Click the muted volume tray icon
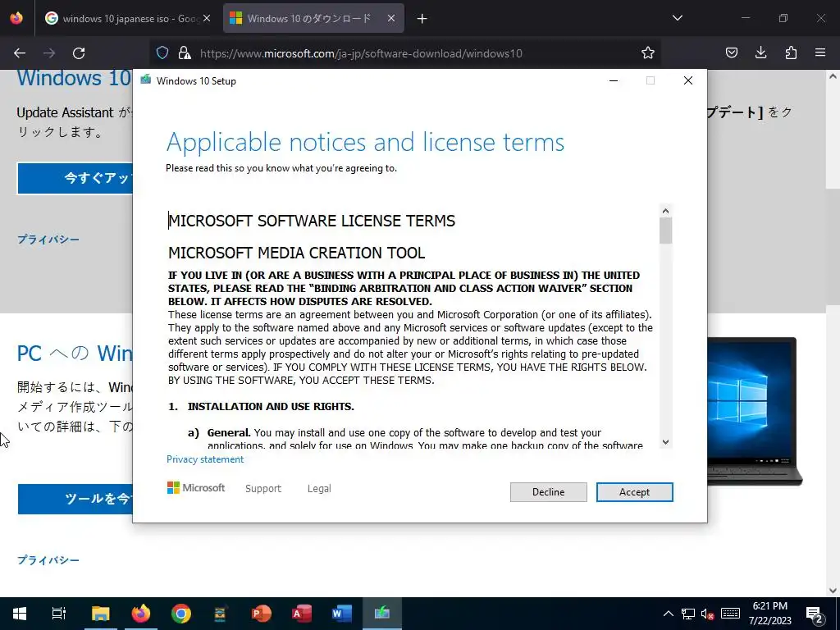 click(708, 614)
